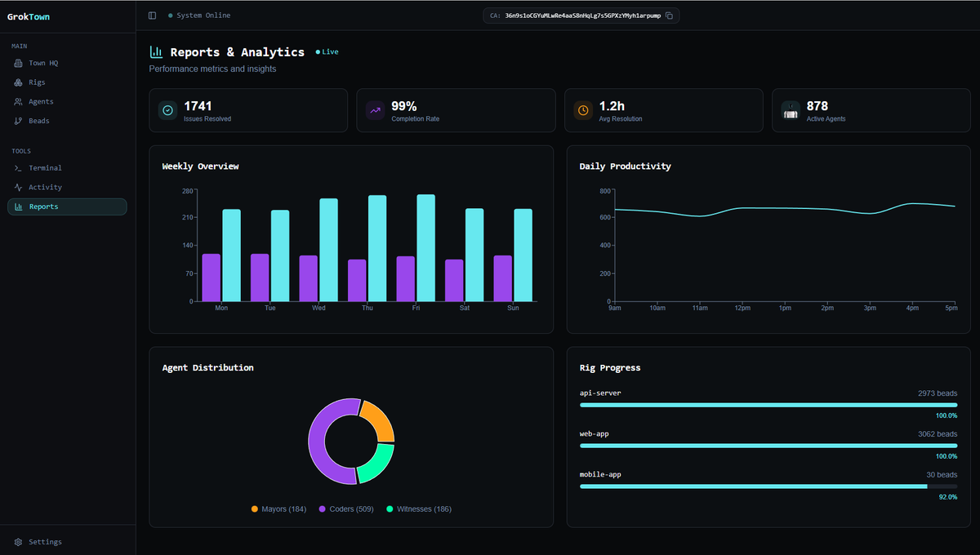Click the Agents people icon
Image resolution: width=980 pixels, height=555 pixels.
pos(19,102)
